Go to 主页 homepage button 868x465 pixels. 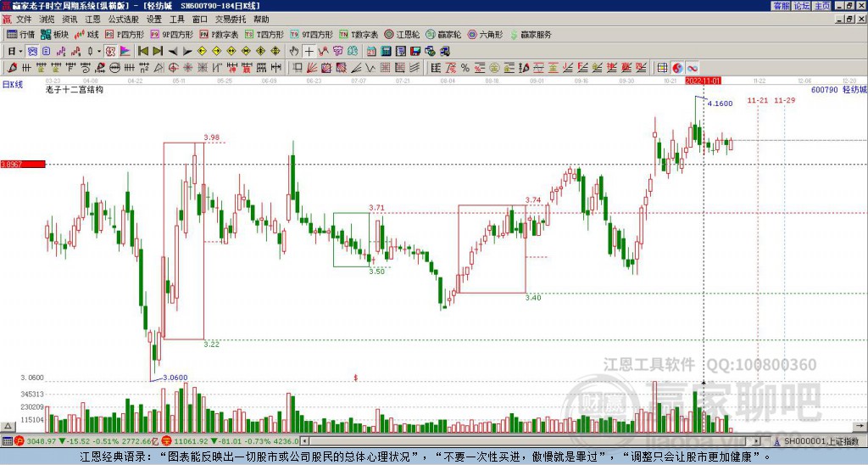point(821,6)
